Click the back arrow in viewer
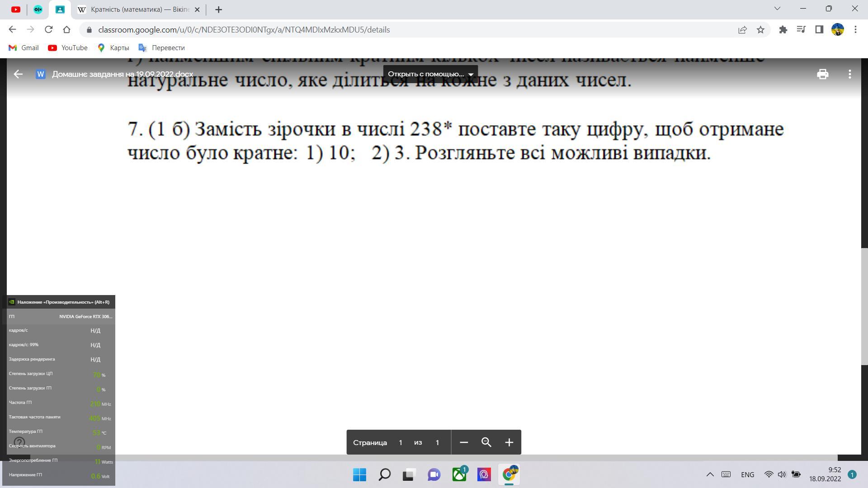The image size is (868, 488). click(18, 74)
